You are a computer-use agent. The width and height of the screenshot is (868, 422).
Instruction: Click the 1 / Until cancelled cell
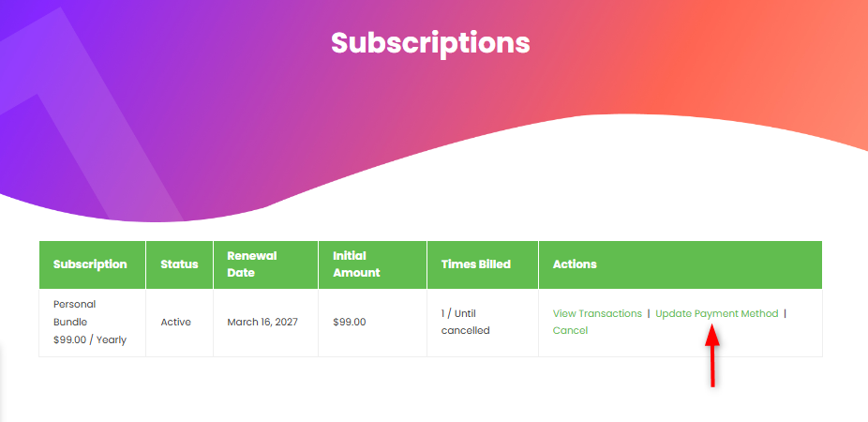tap(466, 322)
